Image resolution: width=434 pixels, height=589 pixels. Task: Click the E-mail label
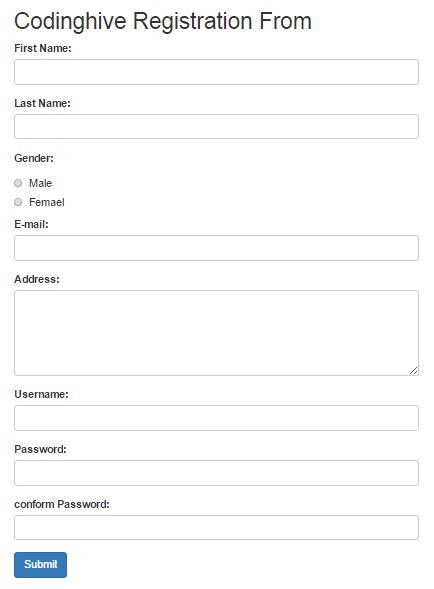tap(31, 224)
